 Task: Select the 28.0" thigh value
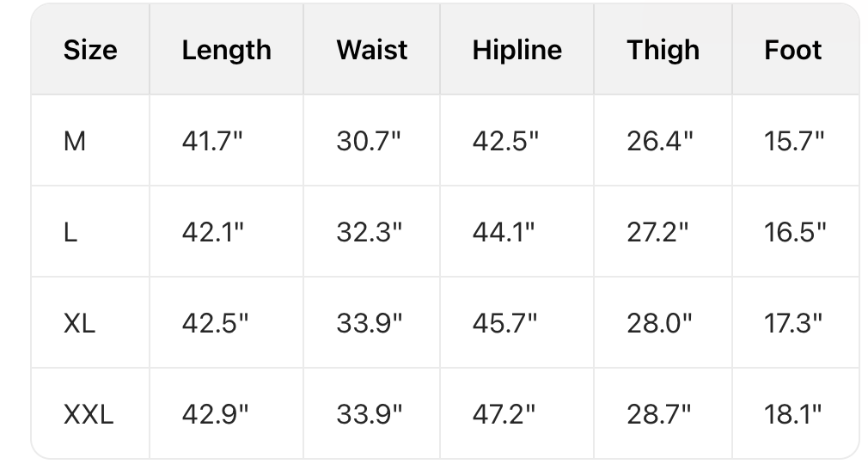(659, 323)
